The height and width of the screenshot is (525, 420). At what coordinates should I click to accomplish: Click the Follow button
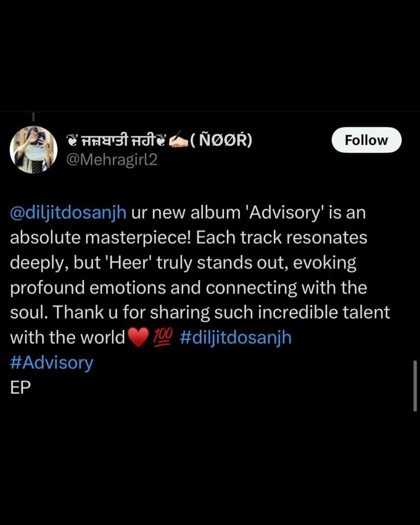(x=367, y=140)
